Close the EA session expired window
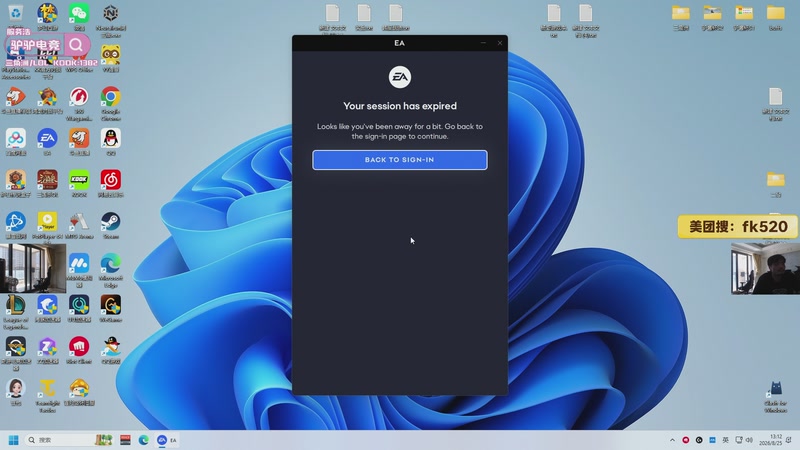The height and width of the screenshot is (450, 800). pos(499,43)
